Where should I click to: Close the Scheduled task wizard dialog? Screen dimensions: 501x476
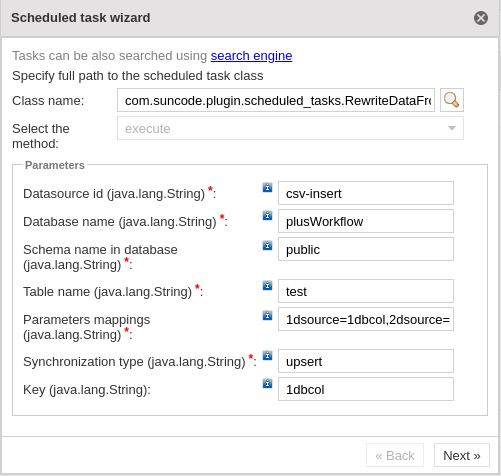point(481,18)
